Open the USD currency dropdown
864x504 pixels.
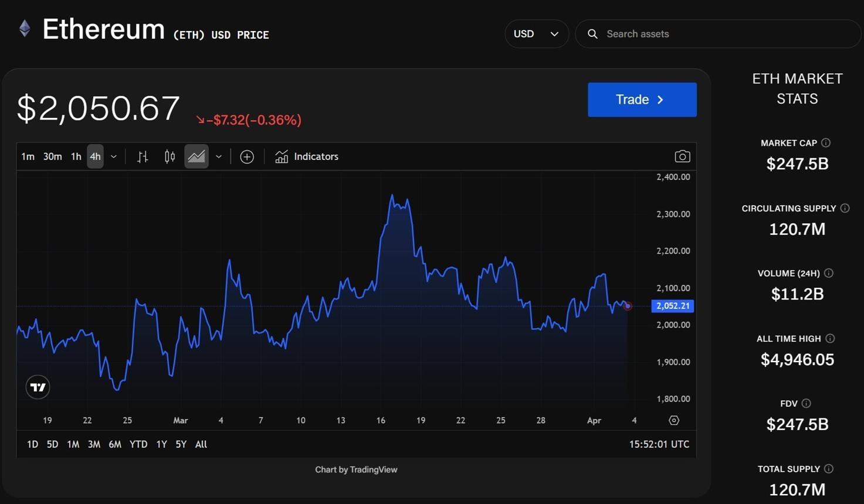537,34
